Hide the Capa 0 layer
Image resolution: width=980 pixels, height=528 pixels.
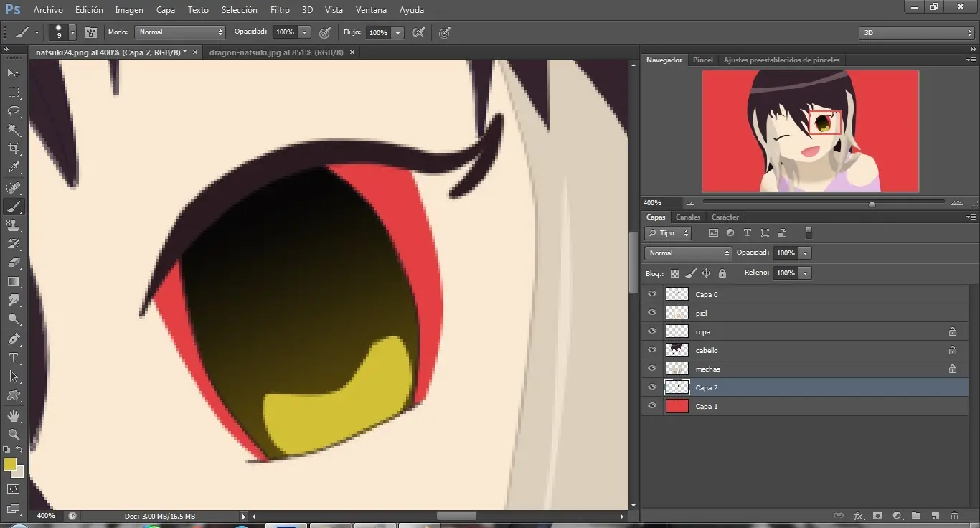(x=652, y=294)
